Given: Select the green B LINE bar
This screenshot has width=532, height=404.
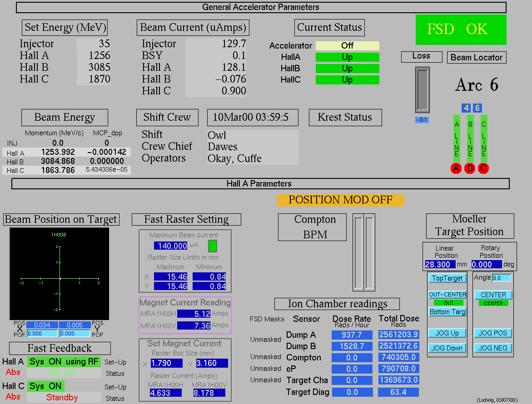Looking at the screenshot, I should 470,138.
